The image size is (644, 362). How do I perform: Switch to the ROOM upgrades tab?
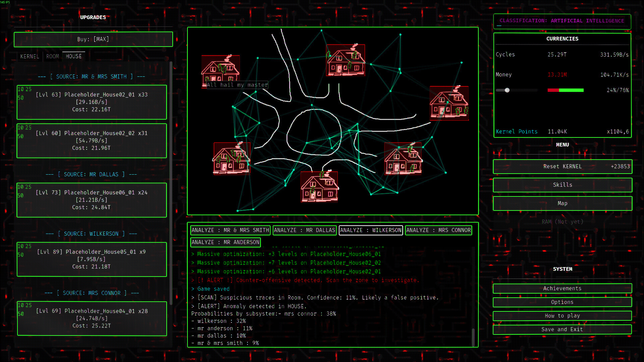pyautogui.click(x=53, y=56)
